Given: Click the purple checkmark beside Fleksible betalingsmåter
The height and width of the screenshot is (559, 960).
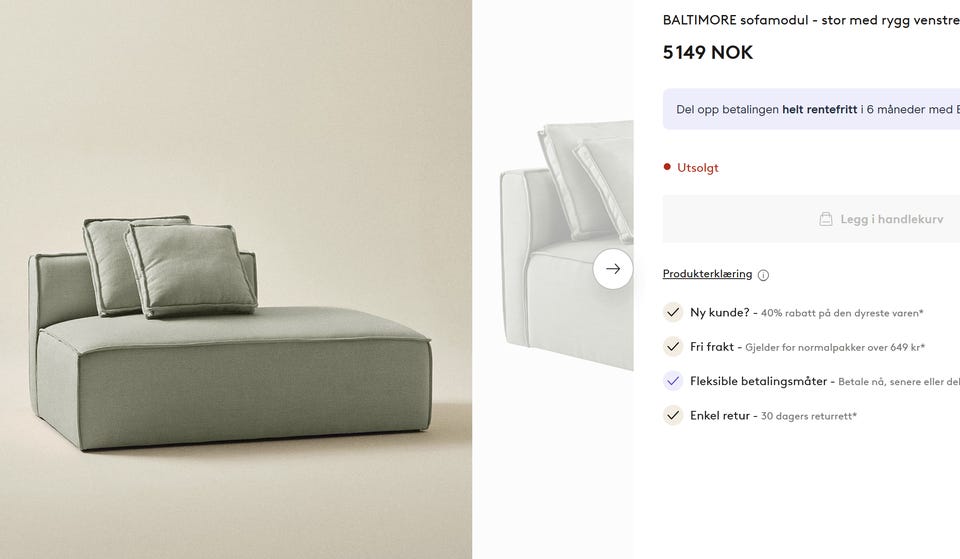Looking at the screenshot, I should click(673, 381).
